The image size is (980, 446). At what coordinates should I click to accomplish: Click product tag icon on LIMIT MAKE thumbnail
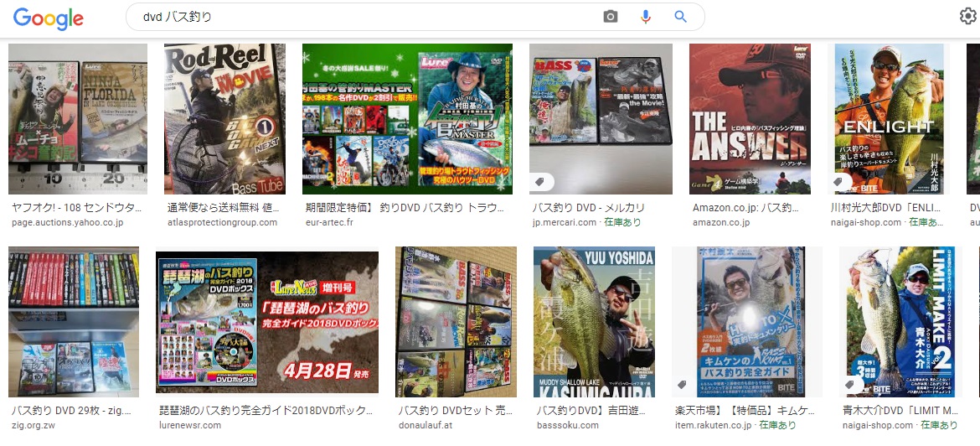coord(850,385)
